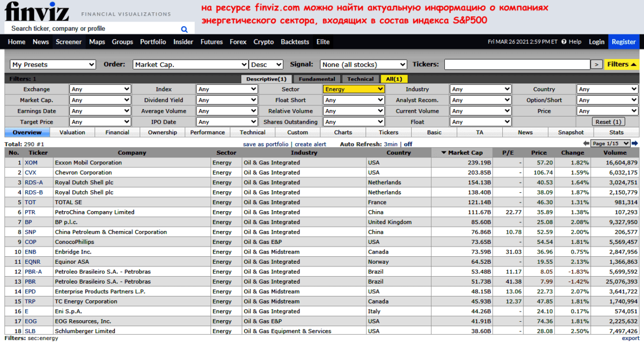The height and width of the screenshot is (347, 644).
Task: Collapse filters with the yellow Filters button
Action: pos(621,64)
